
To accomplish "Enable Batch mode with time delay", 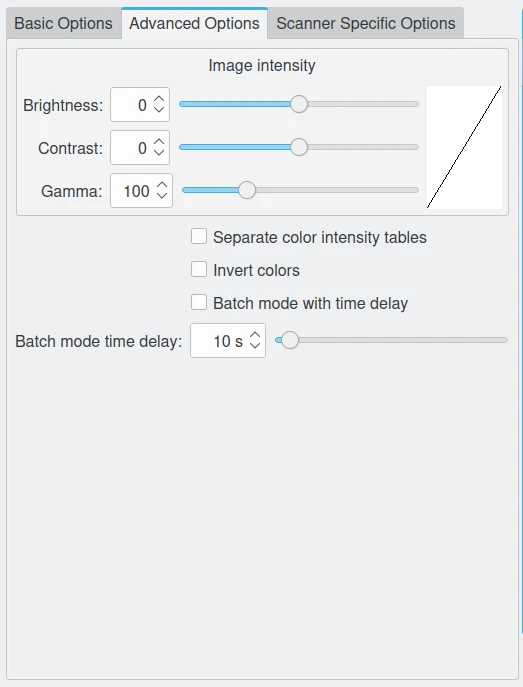I will click(x=199, y=302).
